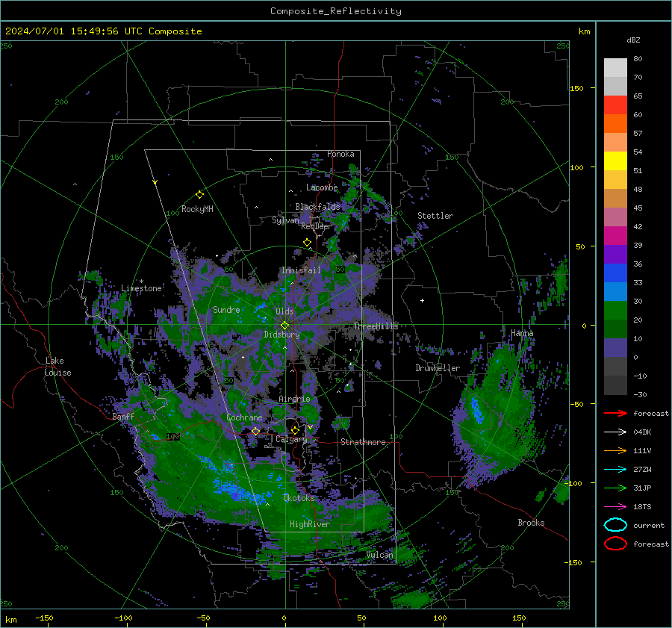
Task: Click the Airdrie city label
Action: coord(294,399)
